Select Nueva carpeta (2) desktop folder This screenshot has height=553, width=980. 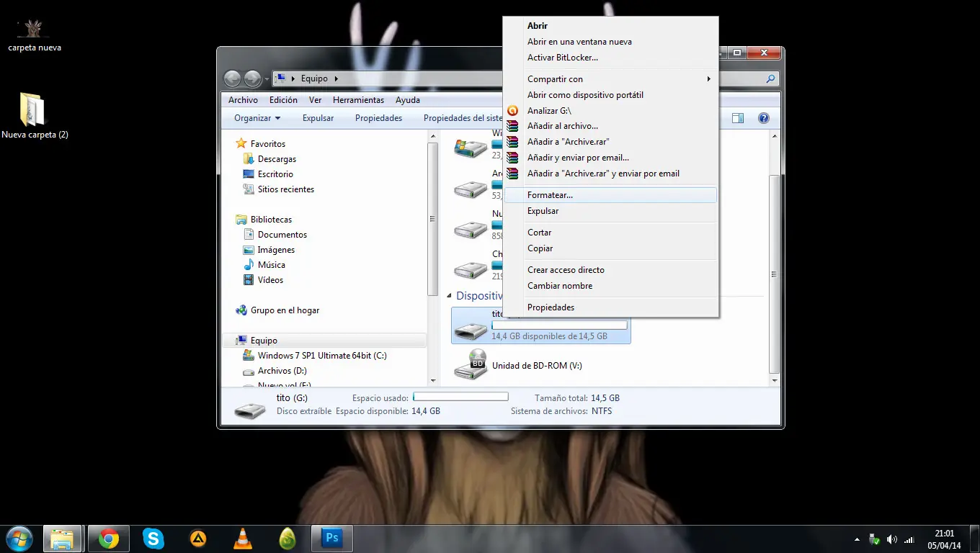pyautogui.click(x=34, y=115)
